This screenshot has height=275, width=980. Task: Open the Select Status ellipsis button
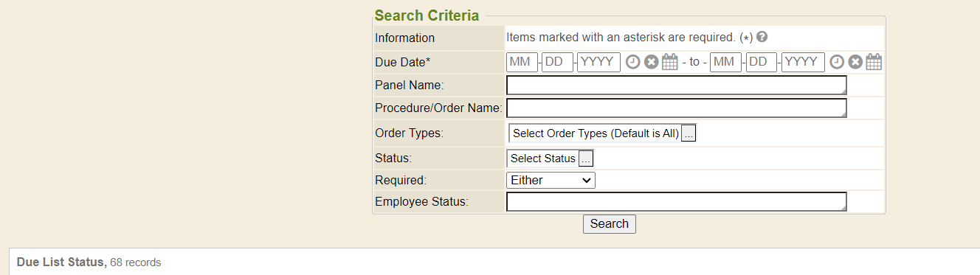click(585, 159)
